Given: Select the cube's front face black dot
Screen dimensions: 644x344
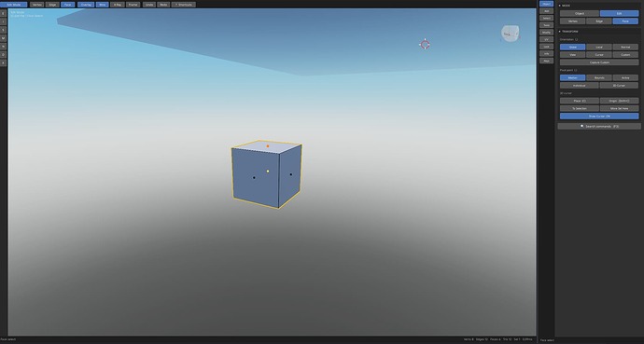Looking at the screenshot, I should [254, 177].
